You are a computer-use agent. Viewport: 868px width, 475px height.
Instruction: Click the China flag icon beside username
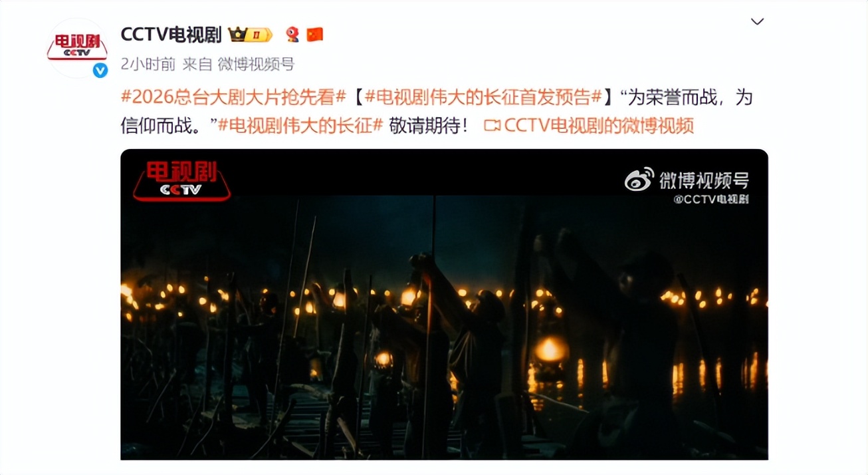pyautogui.click(x=315, y=35)
